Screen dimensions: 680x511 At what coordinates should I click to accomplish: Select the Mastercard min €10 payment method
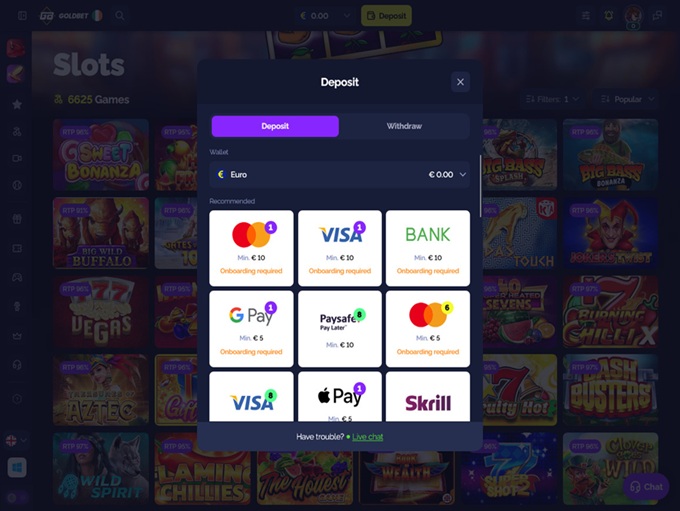pos(251,248)
